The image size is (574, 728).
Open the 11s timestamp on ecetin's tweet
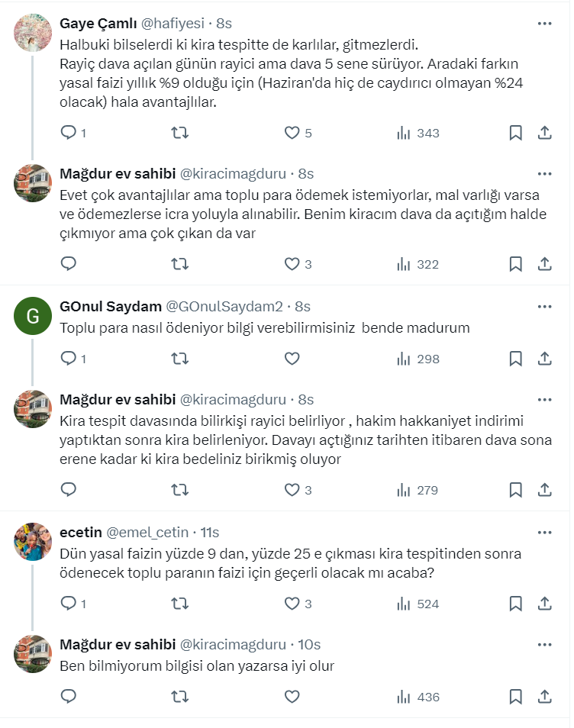click(208, 532)
